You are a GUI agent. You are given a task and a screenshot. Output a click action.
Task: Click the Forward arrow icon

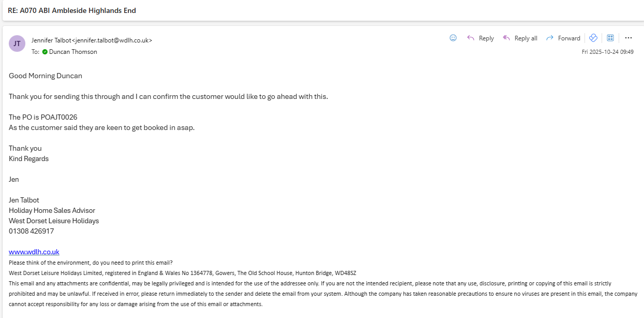point(550,38)
